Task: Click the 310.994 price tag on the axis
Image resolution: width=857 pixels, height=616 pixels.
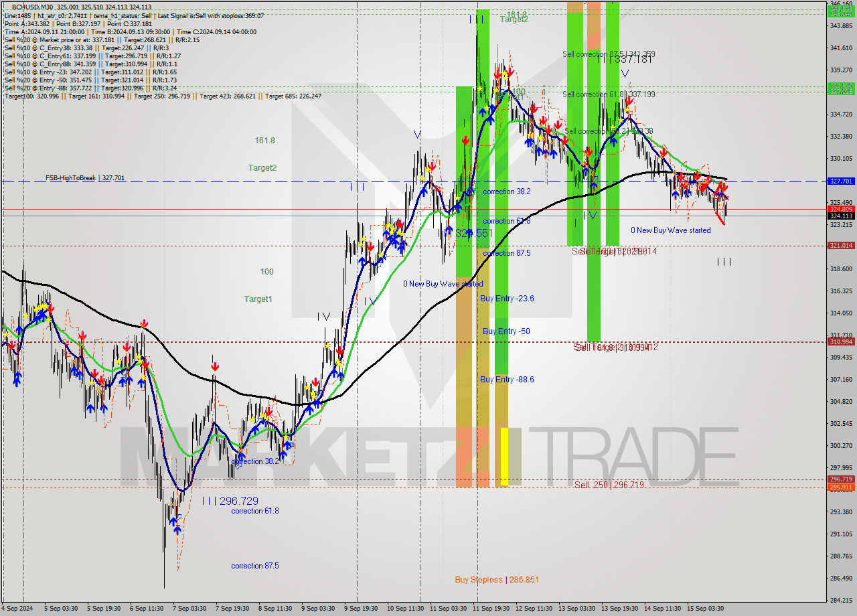Action: point(842,341)
